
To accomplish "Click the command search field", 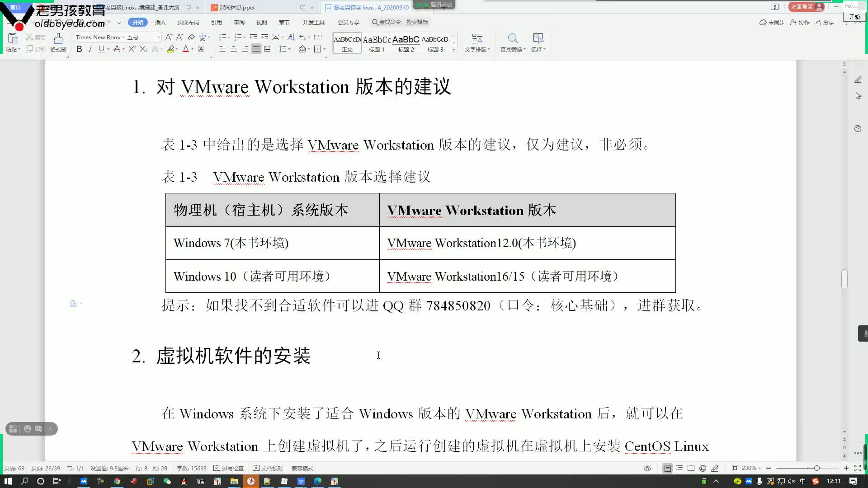I will 400,22.
